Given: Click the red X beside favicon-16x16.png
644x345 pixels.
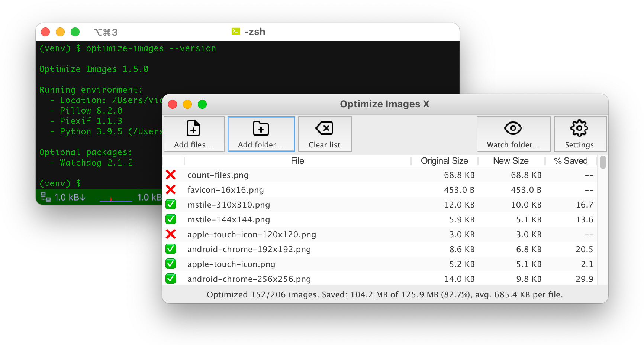Looking at the screenshot, I should [x=171, y=190].
